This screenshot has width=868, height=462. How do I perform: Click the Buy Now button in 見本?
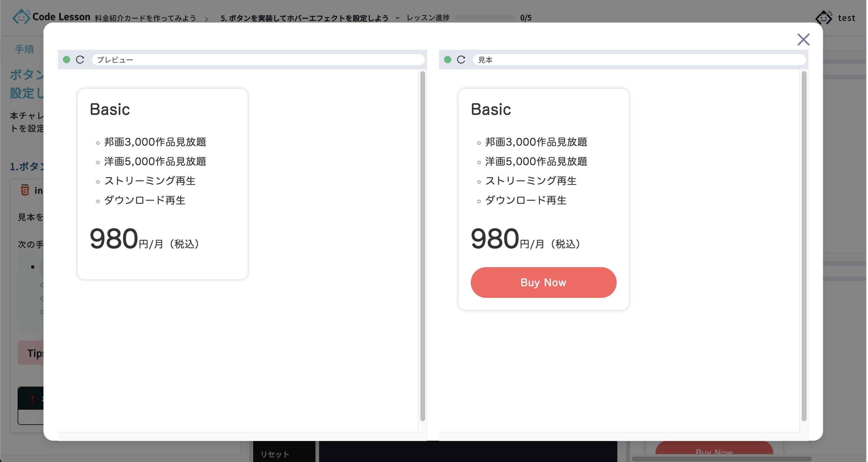tap(543, 282)
